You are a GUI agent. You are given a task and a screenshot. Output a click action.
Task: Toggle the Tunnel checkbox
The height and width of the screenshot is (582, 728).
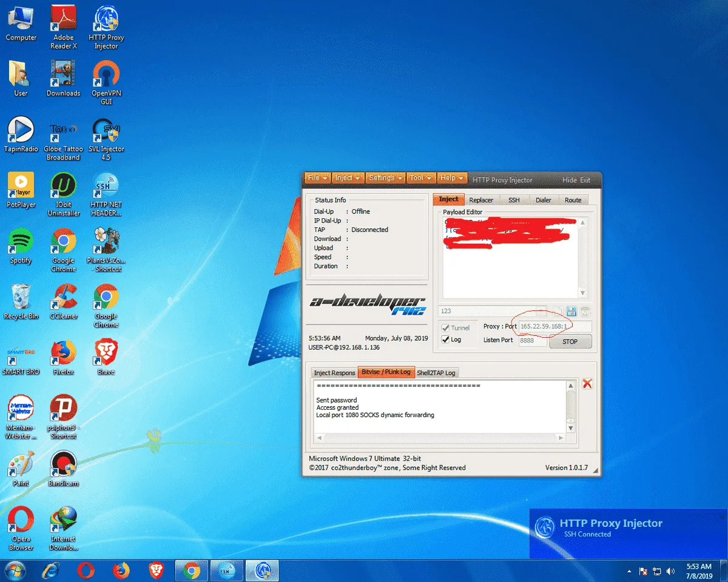click(x=446, y=328)
